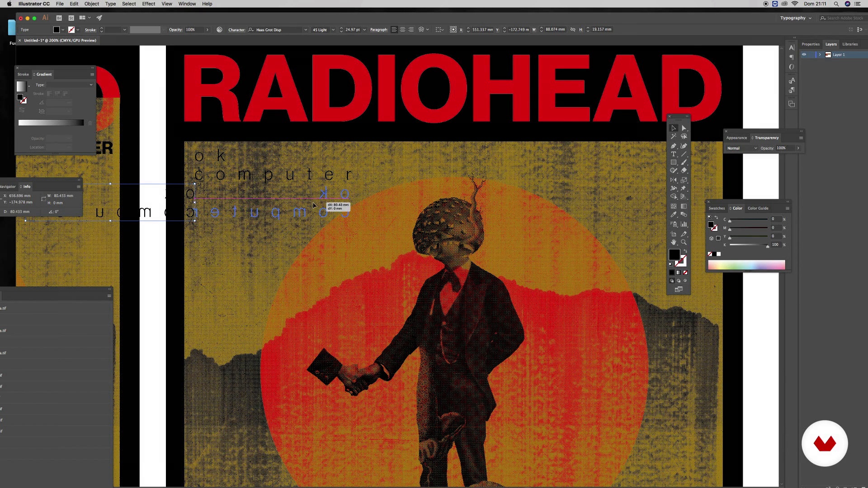Open the Effect menu
Screen dimensions: 868x488
(x=148, y=4)
